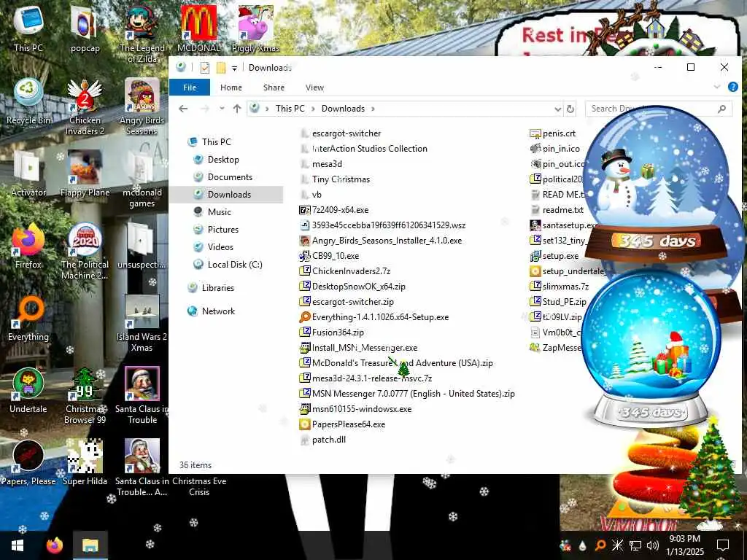Launch Firefox from the desktop
Screen dimensions: 747x560
(28, 246)
